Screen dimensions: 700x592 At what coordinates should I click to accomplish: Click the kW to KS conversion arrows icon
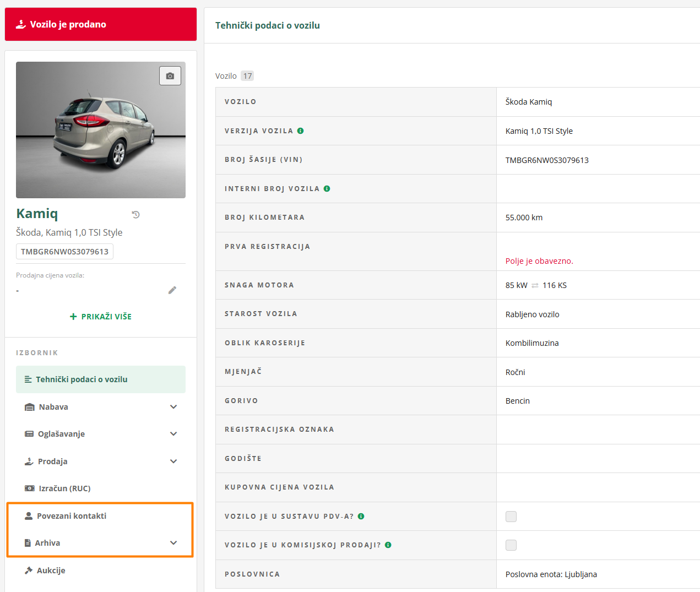click(x=535, y=285)
